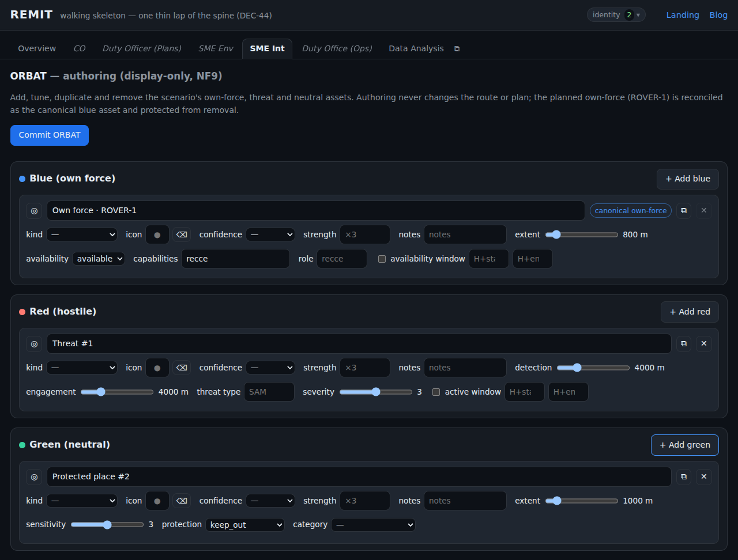This screenshot has width=738, height=560.
Task: Remove the Protected place #2 asset
Action: (x=703, y=477)
